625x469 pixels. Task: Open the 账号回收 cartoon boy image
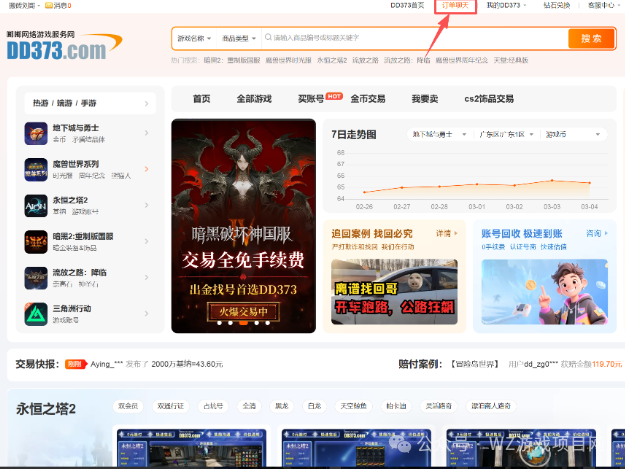544,292
